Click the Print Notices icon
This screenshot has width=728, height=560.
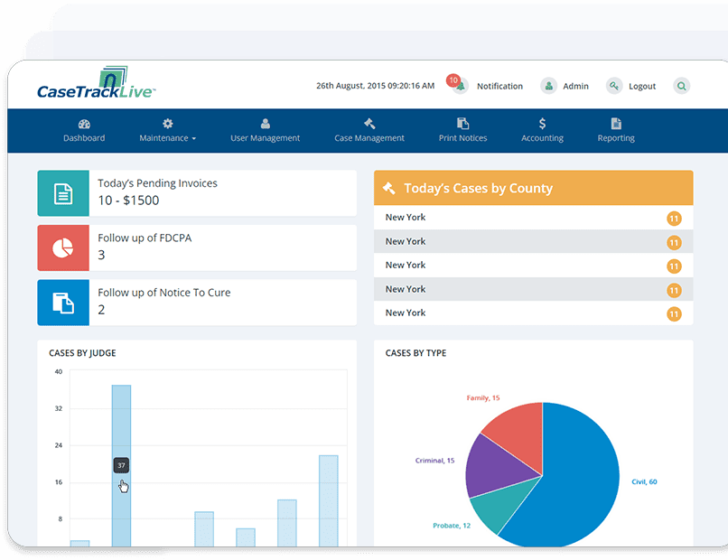462,124
